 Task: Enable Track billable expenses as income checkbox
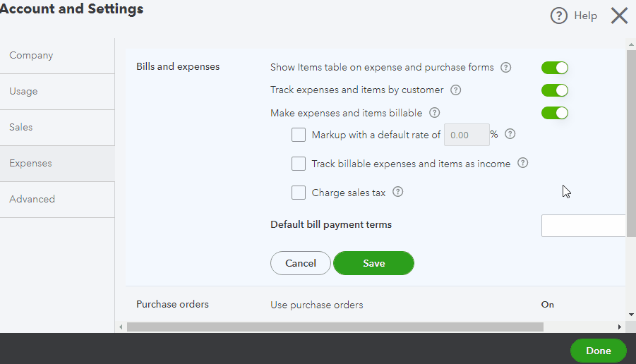[299, 164]
